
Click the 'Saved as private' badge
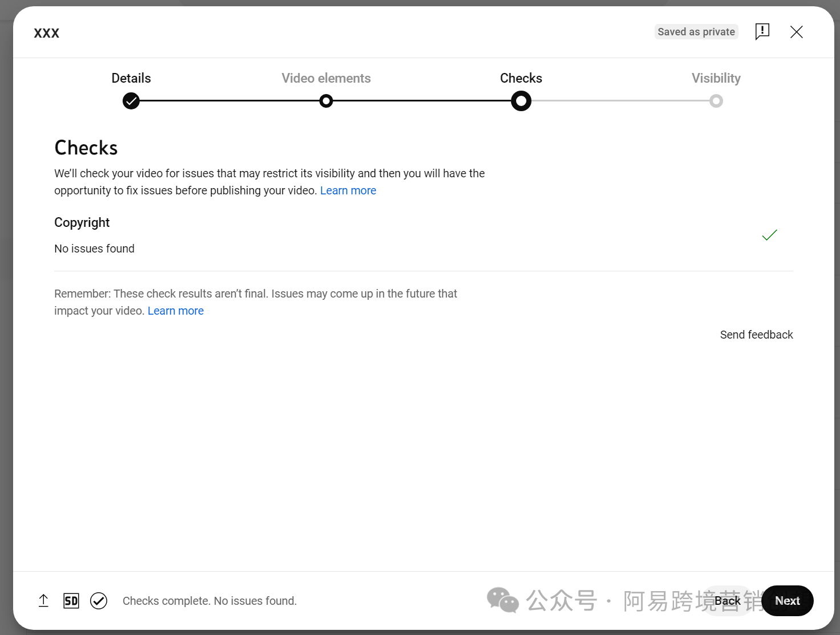[696, 32]
